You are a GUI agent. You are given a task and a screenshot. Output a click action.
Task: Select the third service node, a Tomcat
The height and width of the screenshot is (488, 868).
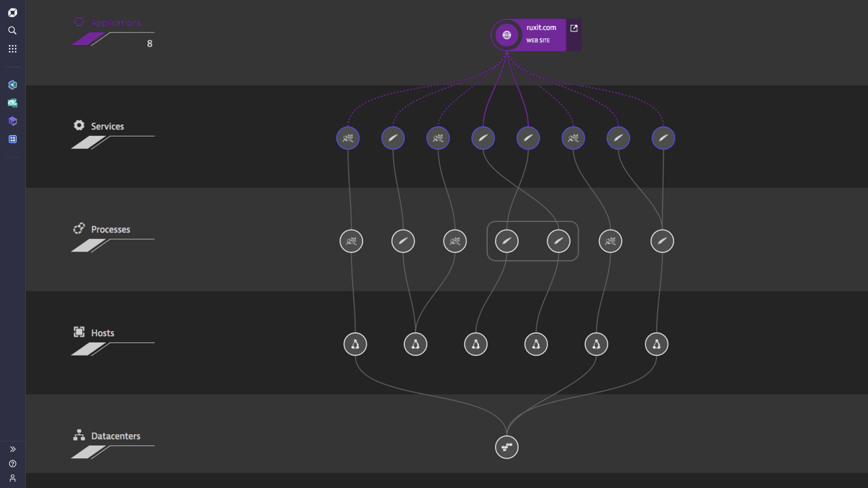coord(438,138)
